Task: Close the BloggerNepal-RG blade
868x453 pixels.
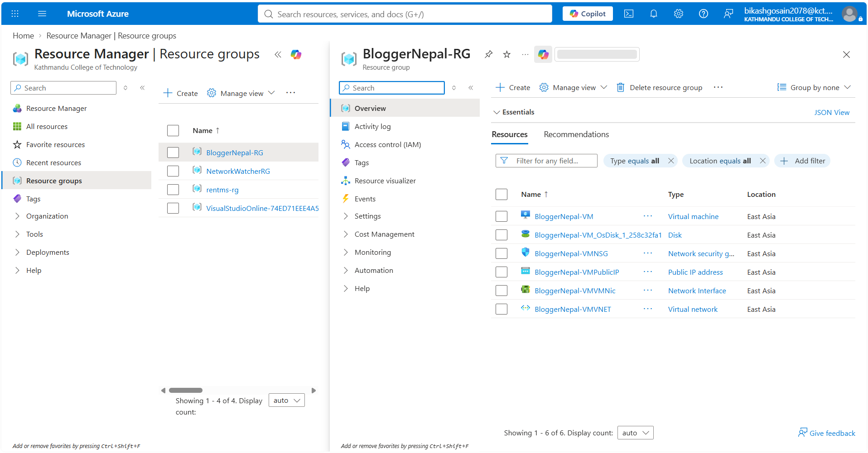Action: tap(846, 55)
